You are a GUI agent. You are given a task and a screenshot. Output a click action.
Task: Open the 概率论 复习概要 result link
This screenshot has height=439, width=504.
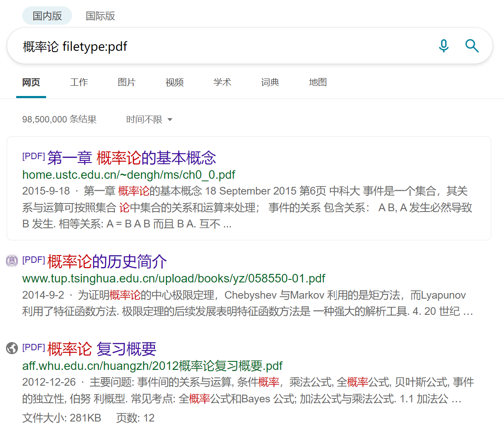point(102,349)
